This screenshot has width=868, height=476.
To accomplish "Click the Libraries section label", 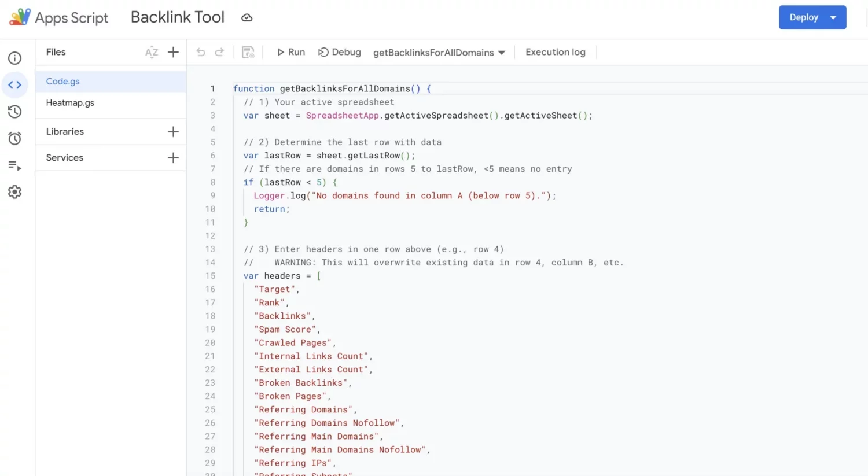I will 65,132.
